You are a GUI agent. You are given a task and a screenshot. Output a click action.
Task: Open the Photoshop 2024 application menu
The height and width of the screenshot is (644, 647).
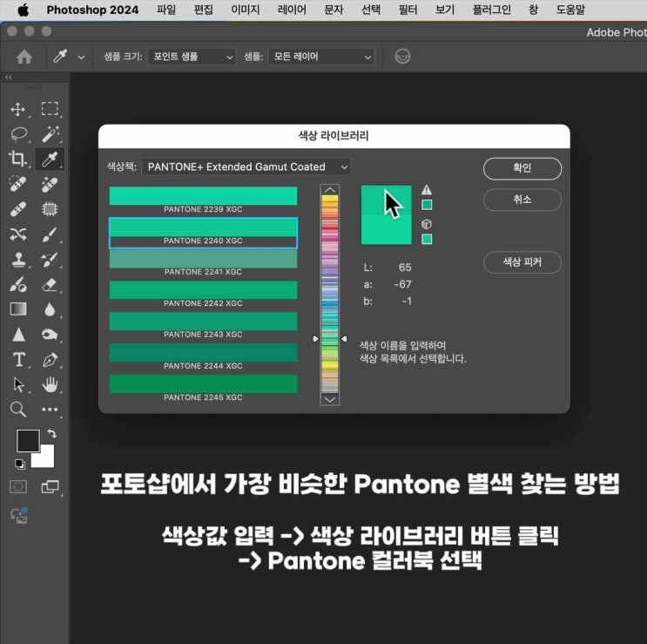tap(92, 10)
